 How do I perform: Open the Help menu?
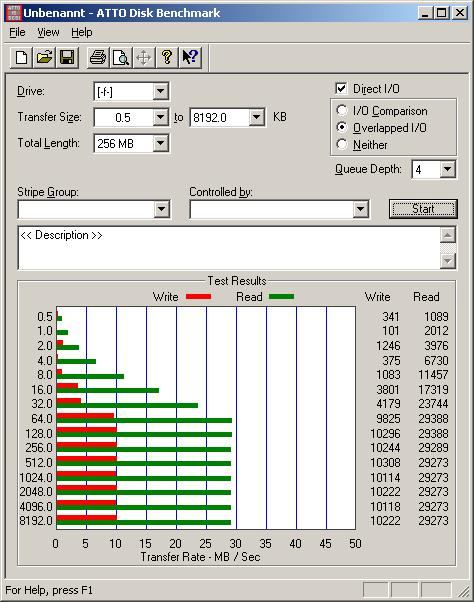click(82, 32)
